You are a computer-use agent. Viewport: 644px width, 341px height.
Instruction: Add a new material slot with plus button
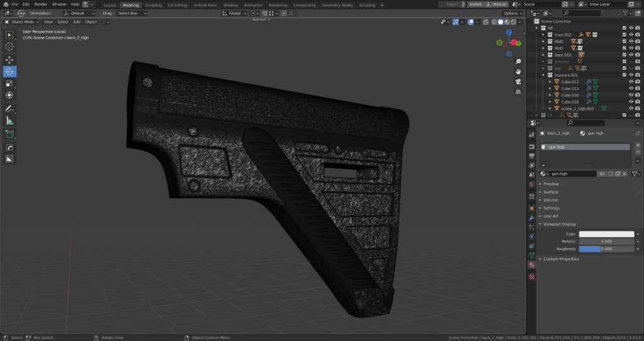pos(638,145)
